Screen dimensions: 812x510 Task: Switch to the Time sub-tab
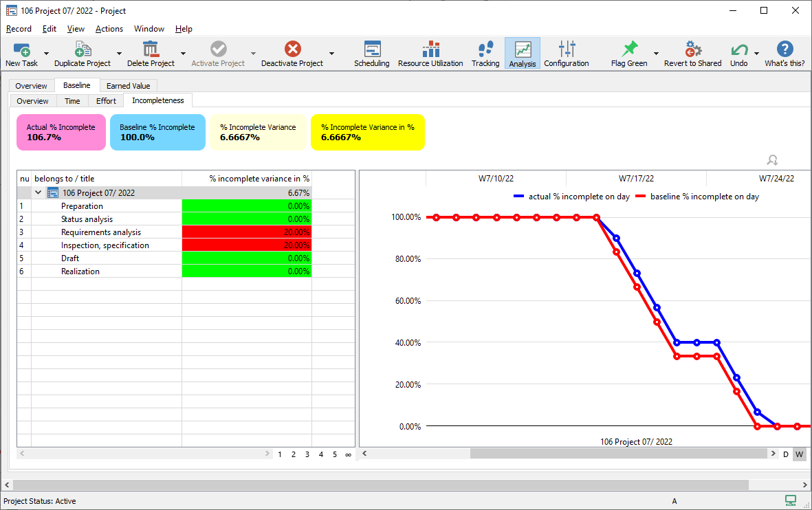(x=72, y=101)
